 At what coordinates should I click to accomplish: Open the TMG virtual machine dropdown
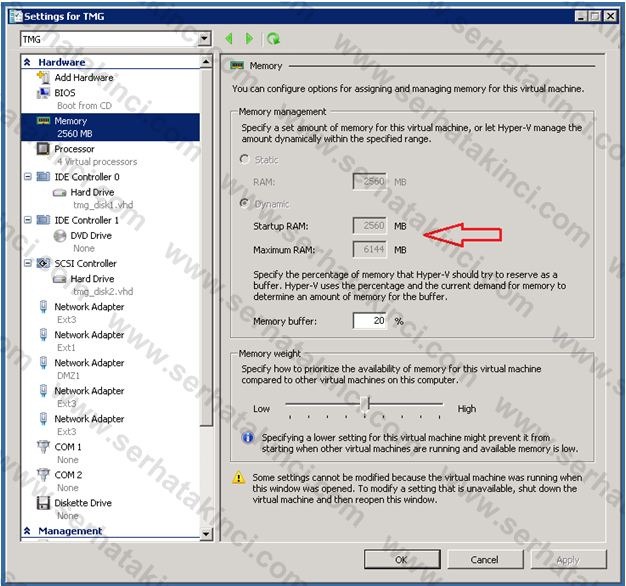pos(204,39)
